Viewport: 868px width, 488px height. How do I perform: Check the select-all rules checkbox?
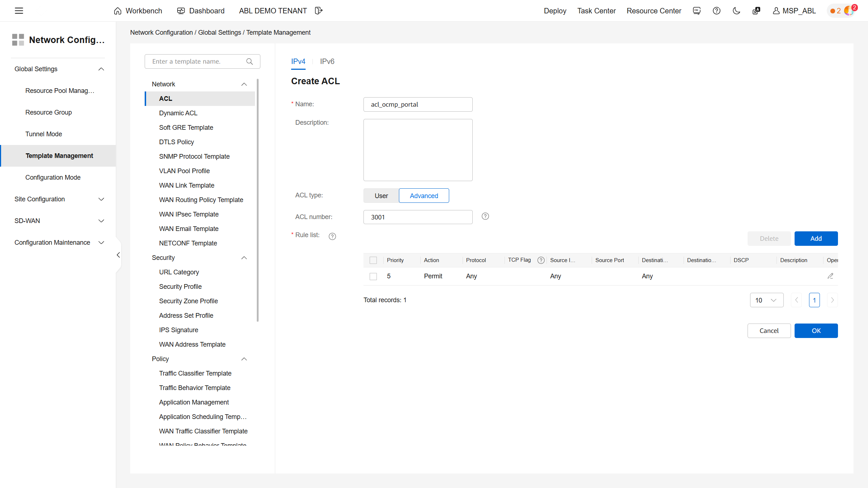pyautogui.click(x=373, y=260)
